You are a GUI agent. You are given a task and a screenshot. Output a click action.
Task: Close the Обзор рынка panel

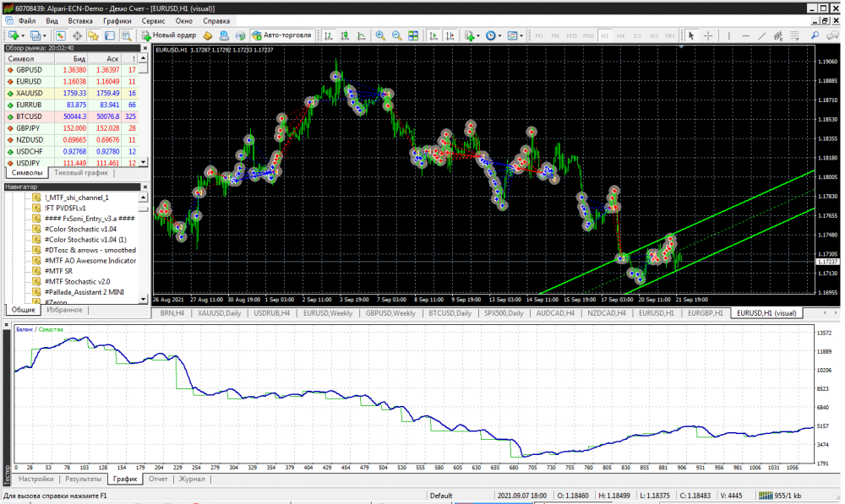pos(144,48)
